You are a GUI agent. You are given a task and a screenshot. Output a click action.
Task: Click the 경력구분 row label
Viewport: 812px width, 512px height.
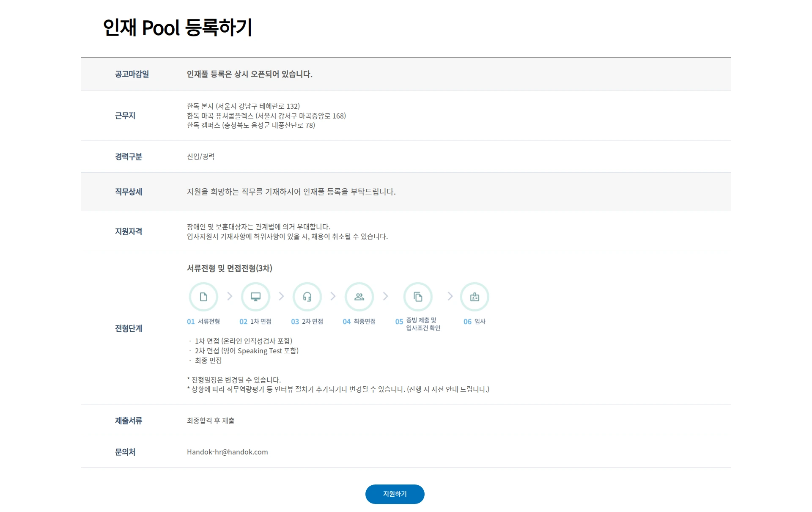129,157
